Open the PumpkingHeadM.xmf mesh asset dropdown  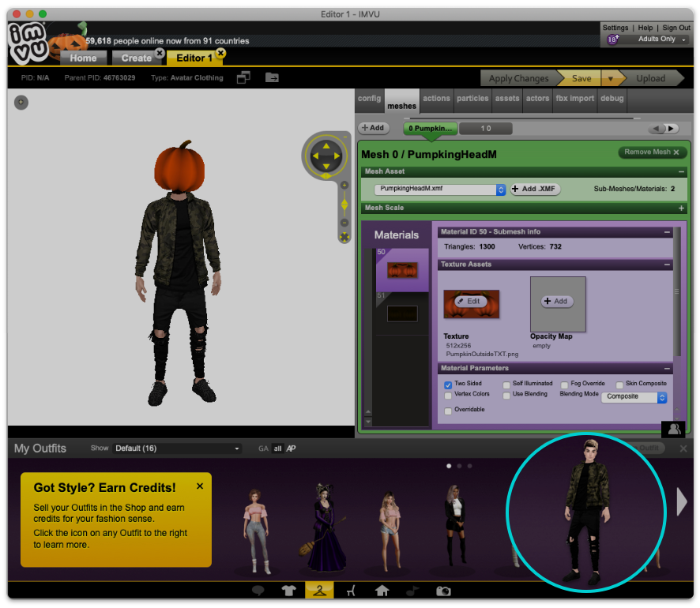tap(440, 190)
